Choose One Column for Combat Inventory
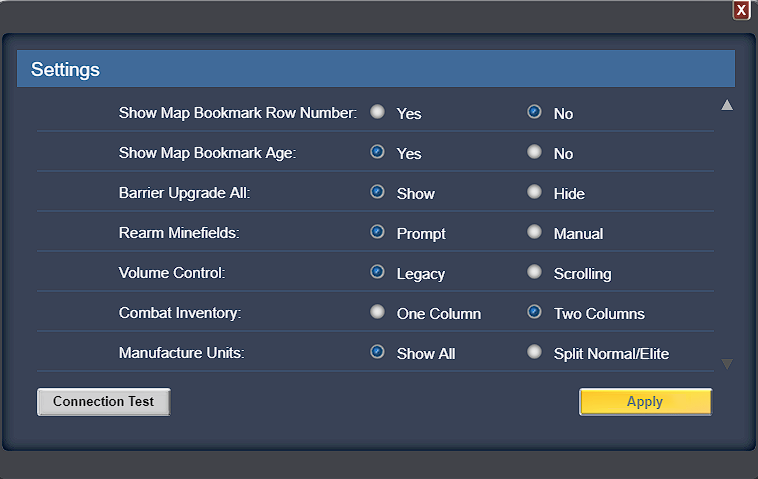This screenshot has width=758, height=479. tap(378, 312)
